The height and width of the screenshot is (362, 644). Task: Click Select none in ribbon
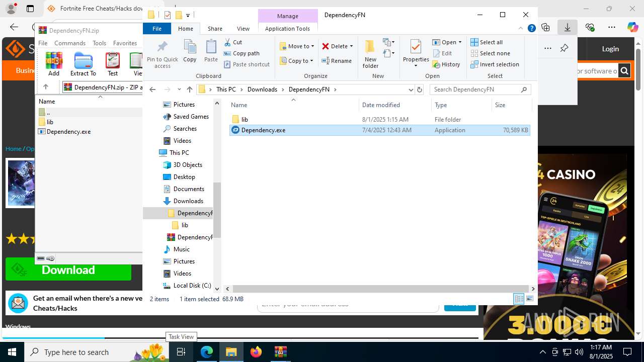coord(490,53)
